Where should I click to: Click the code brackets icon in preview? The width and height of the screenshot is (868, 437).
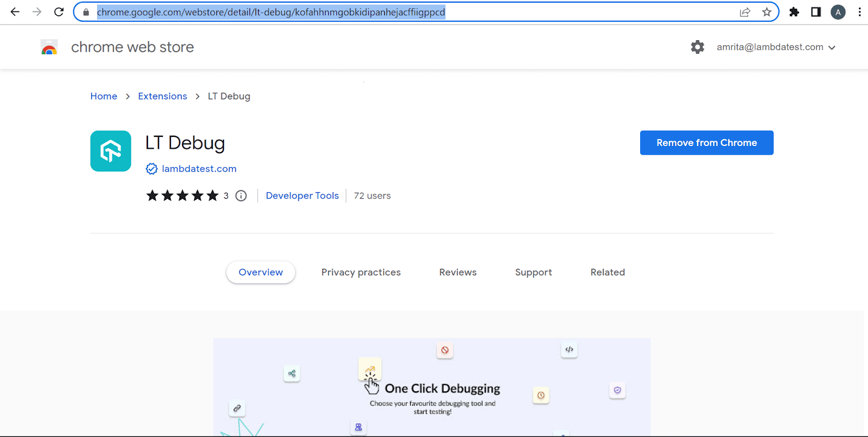tap(569, 350)
